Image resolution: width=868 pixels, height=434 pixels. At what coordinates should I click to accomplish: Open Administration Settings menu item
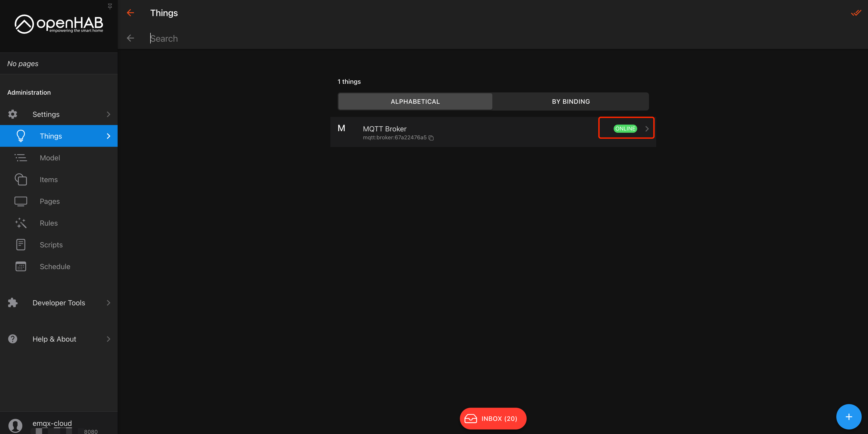[x=46, y=114]
